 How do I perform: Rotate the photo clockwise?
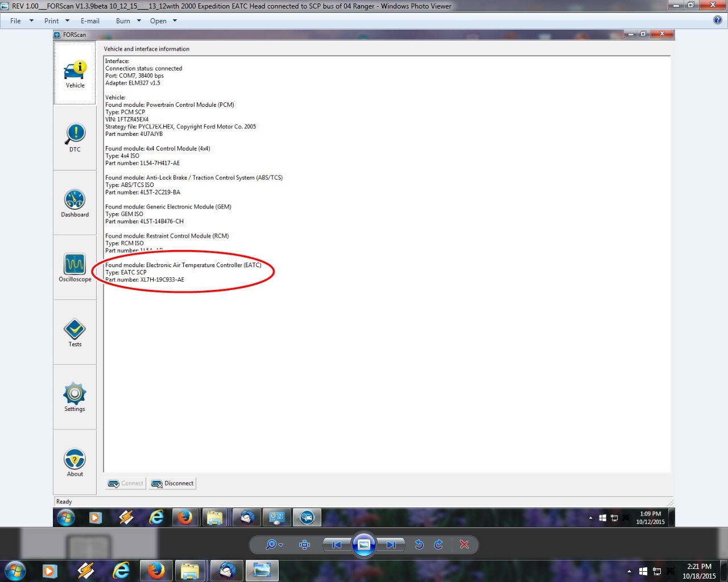tap(439, 544)
